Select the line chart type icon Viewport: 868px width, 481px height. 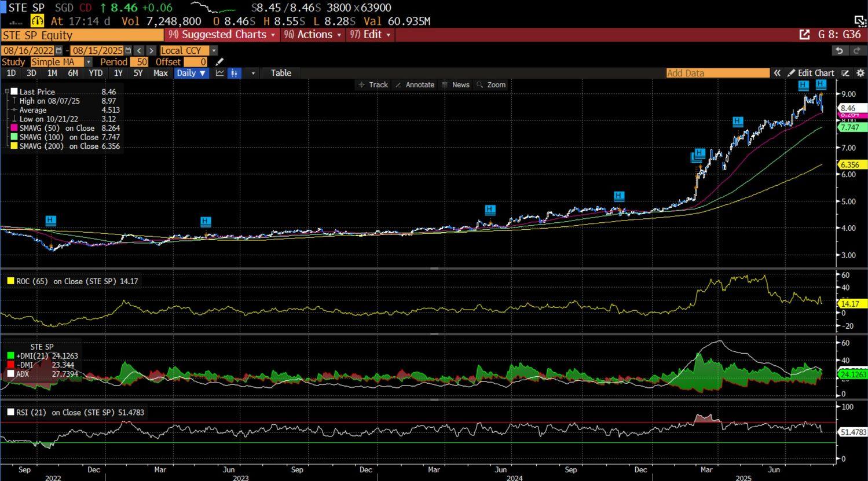coord(220,73)
